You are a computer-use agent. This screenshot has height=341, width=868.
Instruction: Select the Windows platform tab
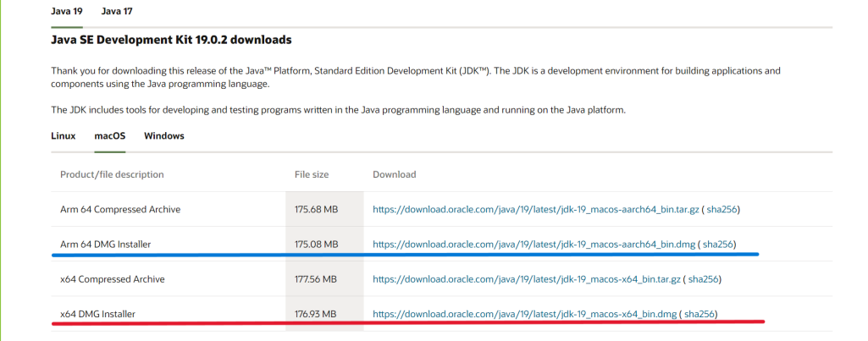coord(163,135)
